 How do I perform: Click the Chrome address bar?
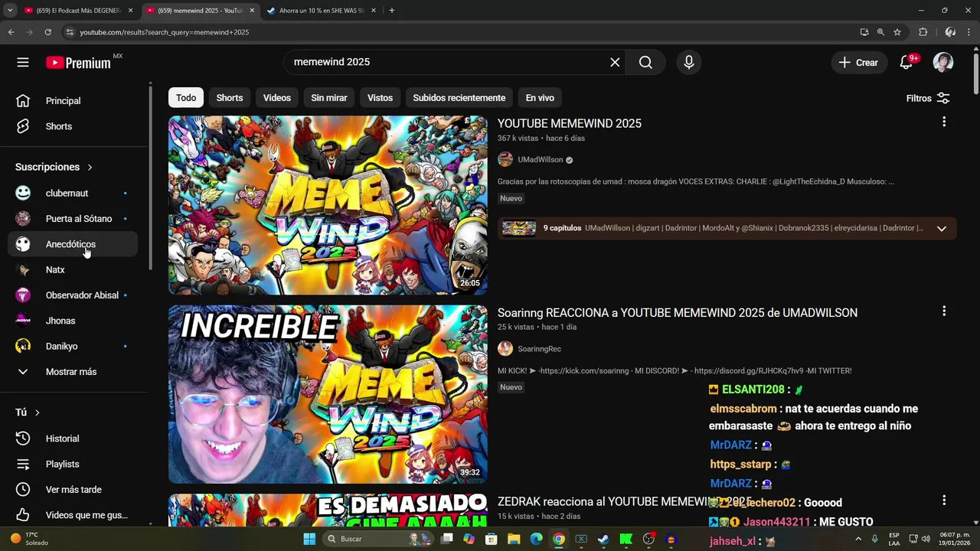[459, 32]
